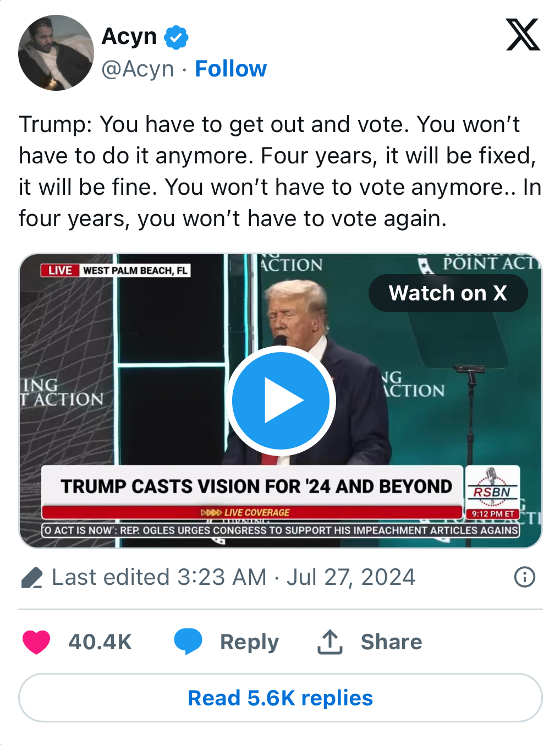Open Acyn's profile picture

(x=56, y=53)
